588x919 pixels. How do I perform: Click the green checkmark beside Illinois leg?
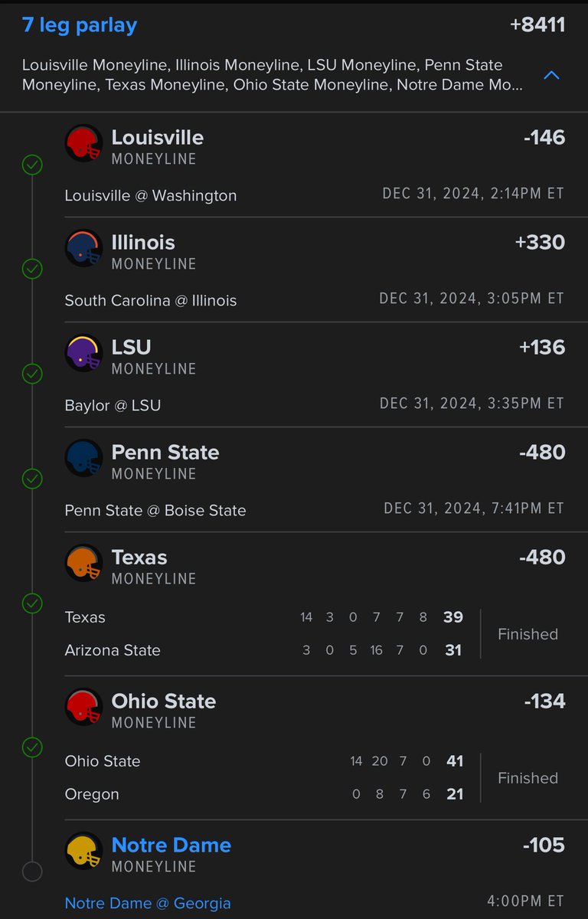32,269
